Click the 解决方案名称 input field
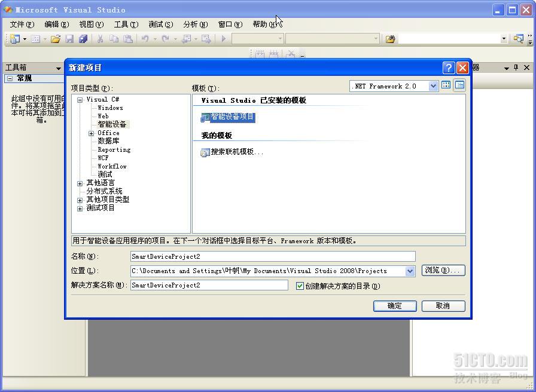 tap(209, 285)
